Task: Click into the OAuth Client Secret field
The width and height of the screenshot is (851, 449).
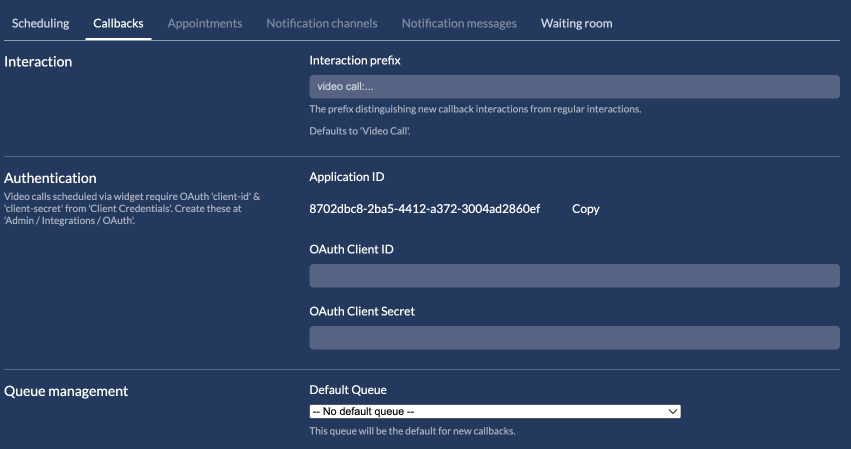Action: pos(574,338)
